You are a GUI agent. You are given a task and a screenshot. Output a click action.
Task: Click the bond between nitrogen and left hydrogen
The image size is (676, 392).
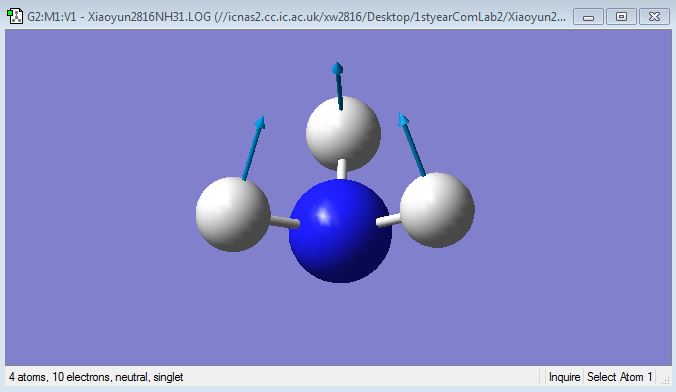click(x=285, y=223)
